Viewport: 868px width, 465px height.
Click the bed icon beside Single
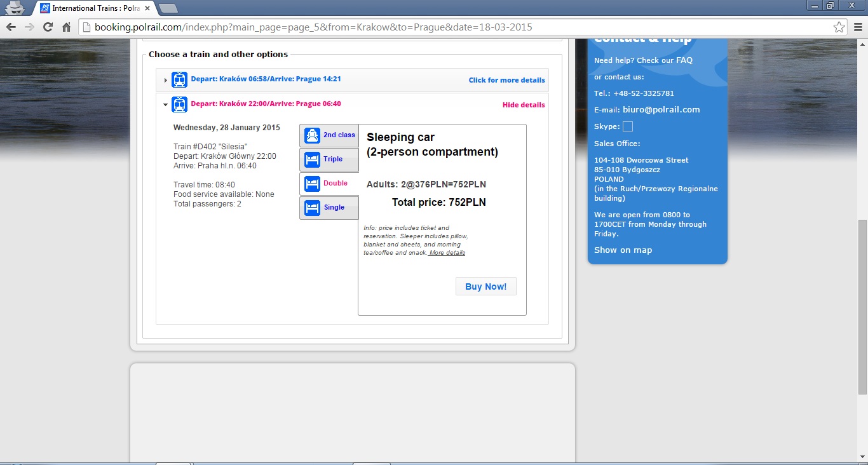(x=312, y=208)
